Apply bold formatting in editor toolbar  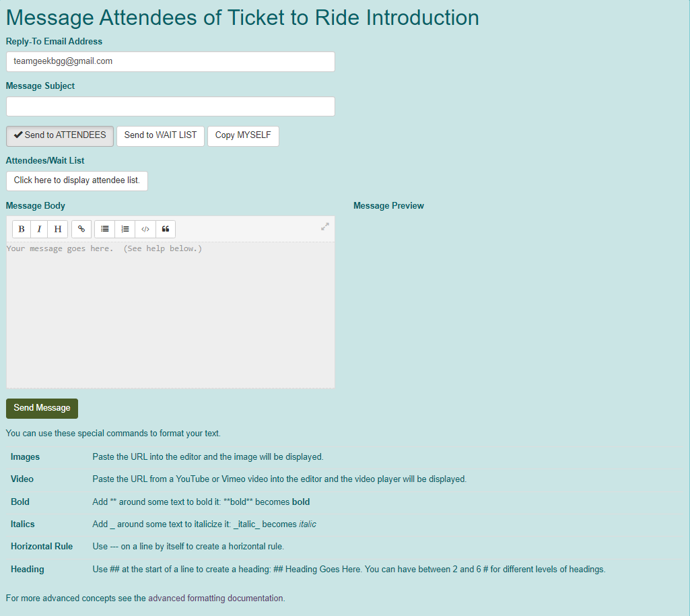(21, 230)
